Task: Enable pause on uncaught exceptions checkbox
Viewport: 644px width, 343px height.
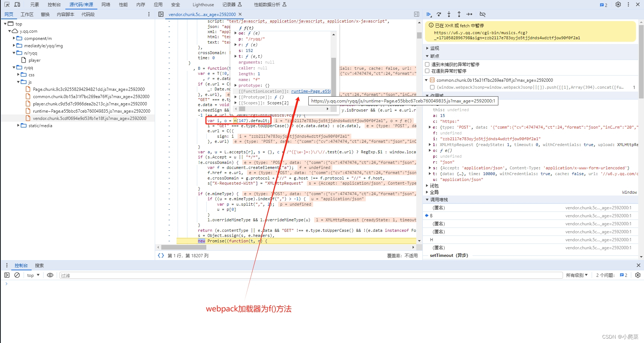Action: pyautogui.click(x=427, y=64)
